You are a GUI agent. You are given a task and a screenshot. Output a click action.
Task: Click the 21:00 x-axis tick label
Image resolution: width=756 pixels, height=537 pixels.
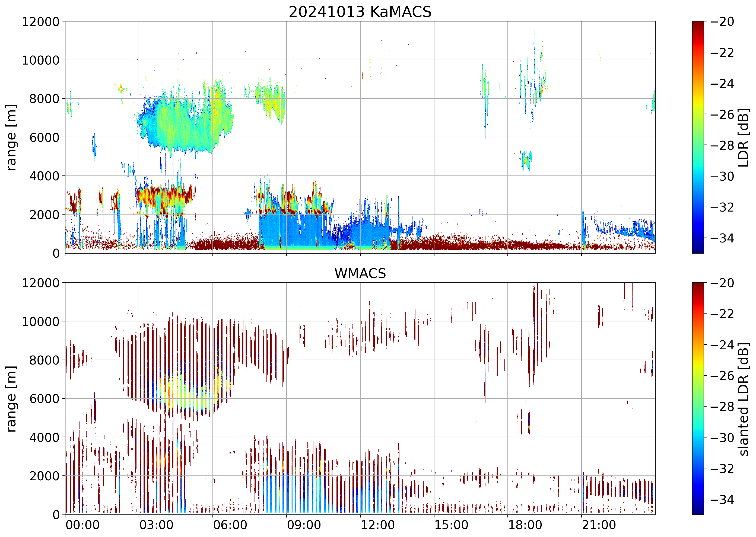tap(599, 525)
